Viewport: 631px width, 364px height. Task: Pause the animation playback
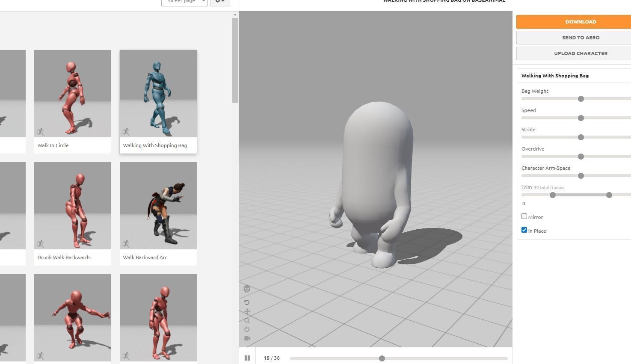tap(247, 358)
